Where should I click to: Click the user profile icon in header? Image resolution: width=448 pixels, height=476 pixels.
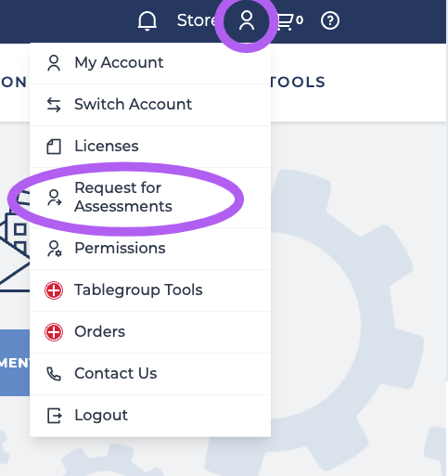(247, 20)
